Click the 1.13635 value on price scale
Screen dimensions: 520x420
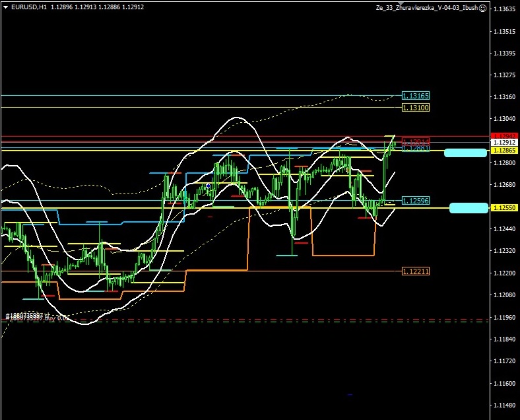pos(505,9)
